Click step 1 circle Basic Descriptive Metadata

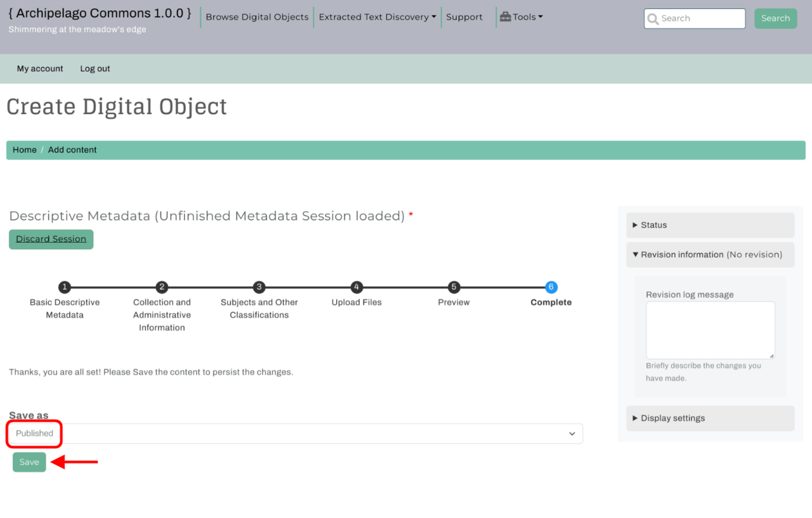(65, 287)
